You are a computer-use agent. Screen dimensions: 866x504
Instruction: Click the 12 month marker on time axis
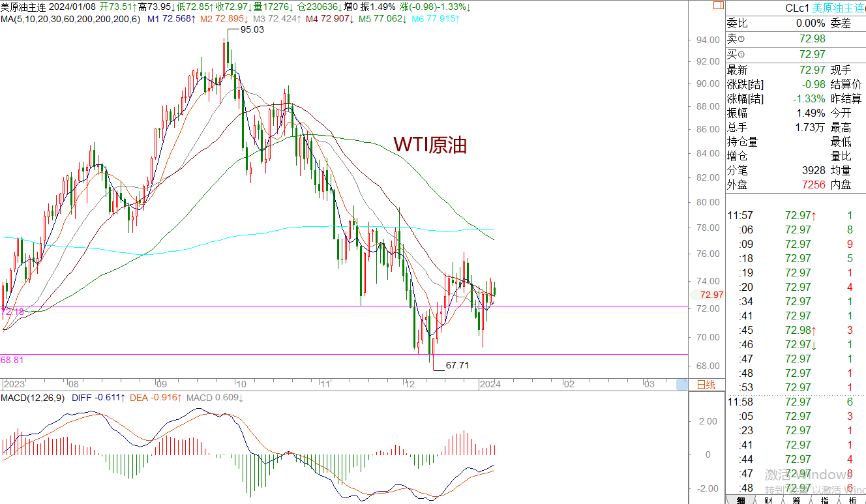(409, 385)
